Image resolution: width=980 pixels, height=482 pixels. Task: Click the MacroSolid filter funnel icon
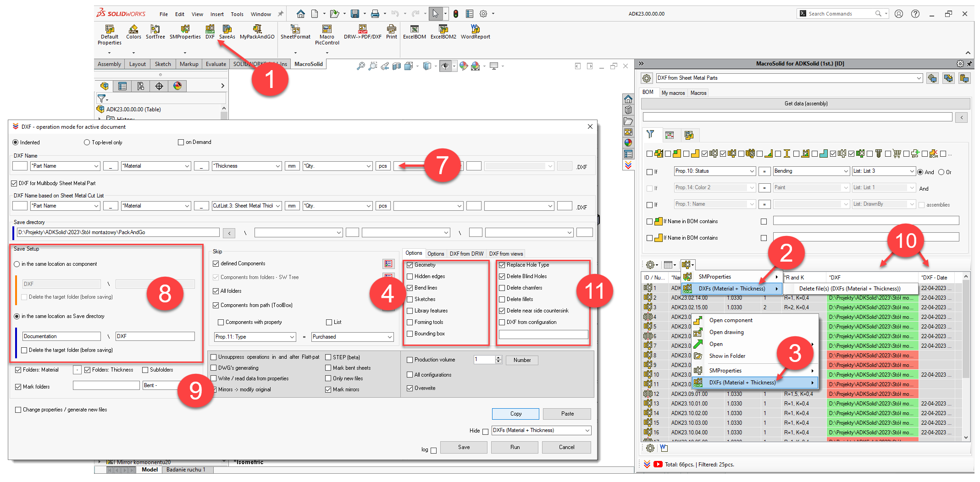(650, 134)
